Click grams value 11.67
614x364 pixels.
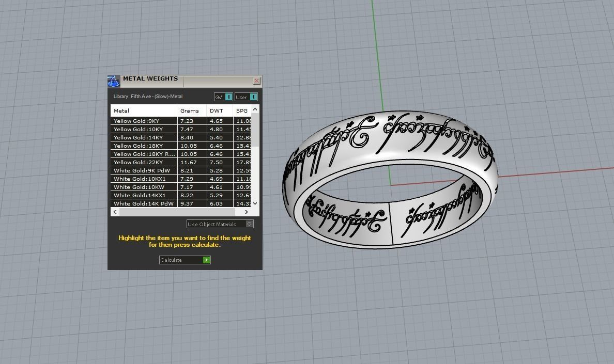coord(188,162)
